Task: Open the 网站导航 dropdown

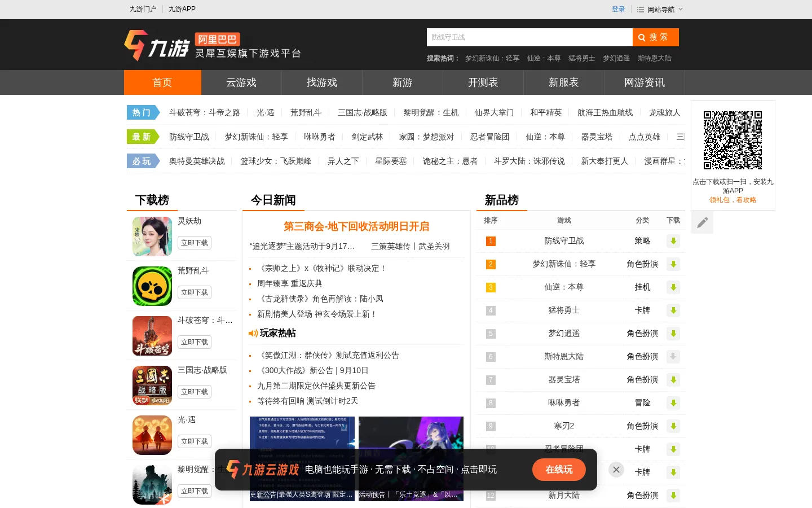Action: click(x=660, y=10)
